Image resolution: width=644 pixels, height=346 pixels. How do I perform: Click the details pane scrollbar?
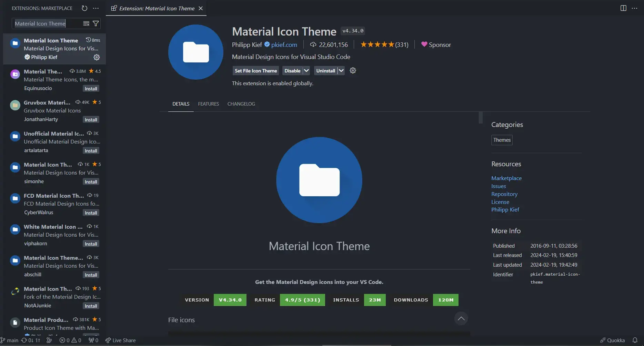click(481, 118)
